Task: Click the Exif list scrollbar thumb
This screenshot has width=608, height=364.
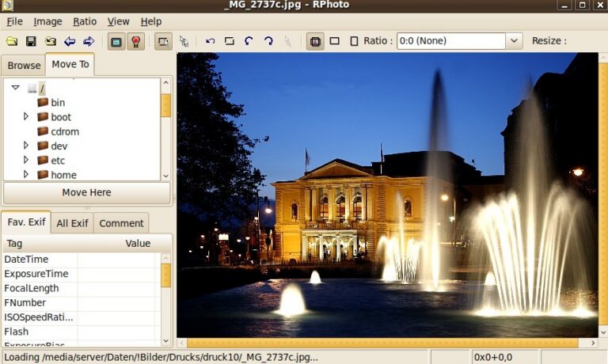Action: (166, 275)
